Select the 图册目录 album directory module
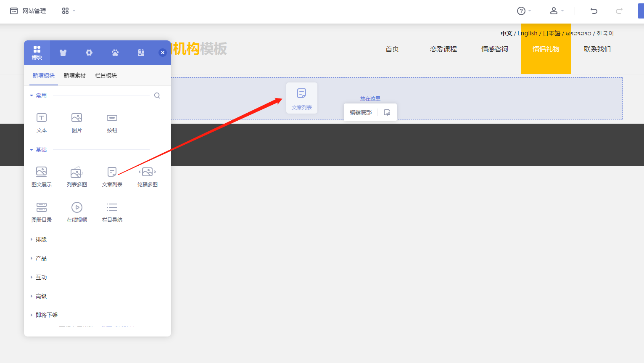 42,212
